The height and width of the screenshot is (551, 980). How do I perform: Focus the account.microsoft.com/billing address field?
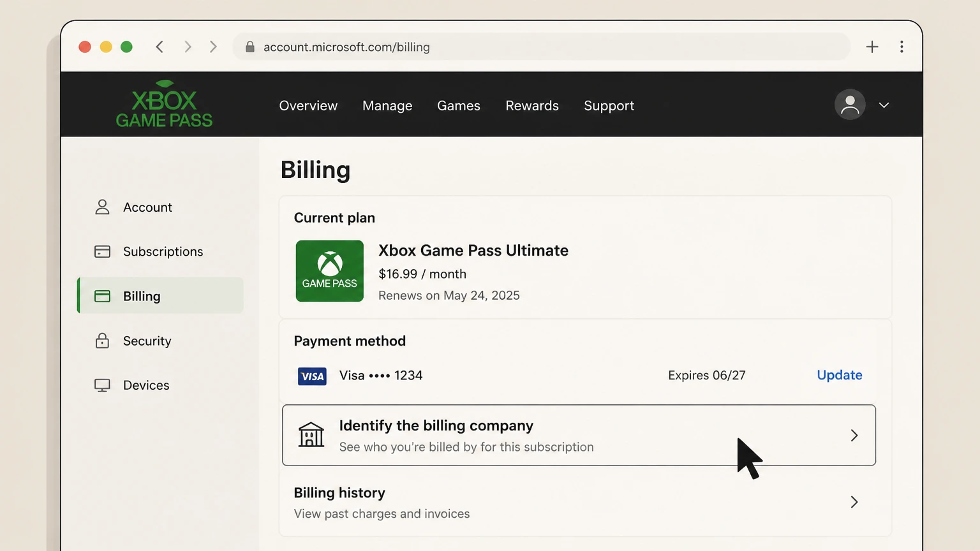pyautogui.click(x=542, y=47)
